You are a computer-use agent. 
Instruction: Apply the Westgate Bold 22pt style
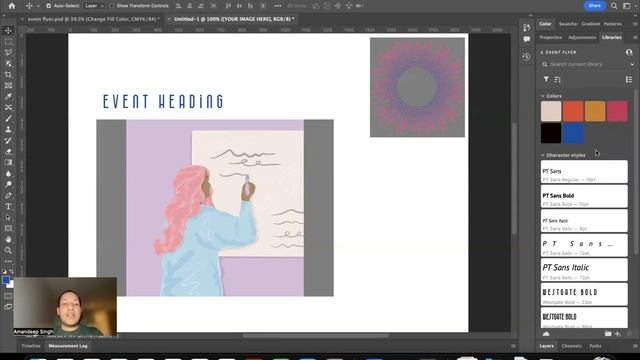(584, 294)
